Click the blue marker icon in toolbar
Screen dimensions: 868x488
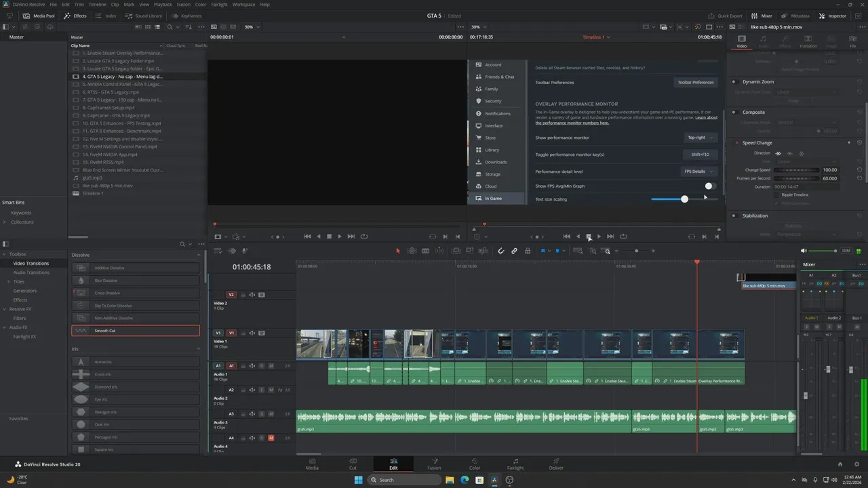tap(557, 251)
